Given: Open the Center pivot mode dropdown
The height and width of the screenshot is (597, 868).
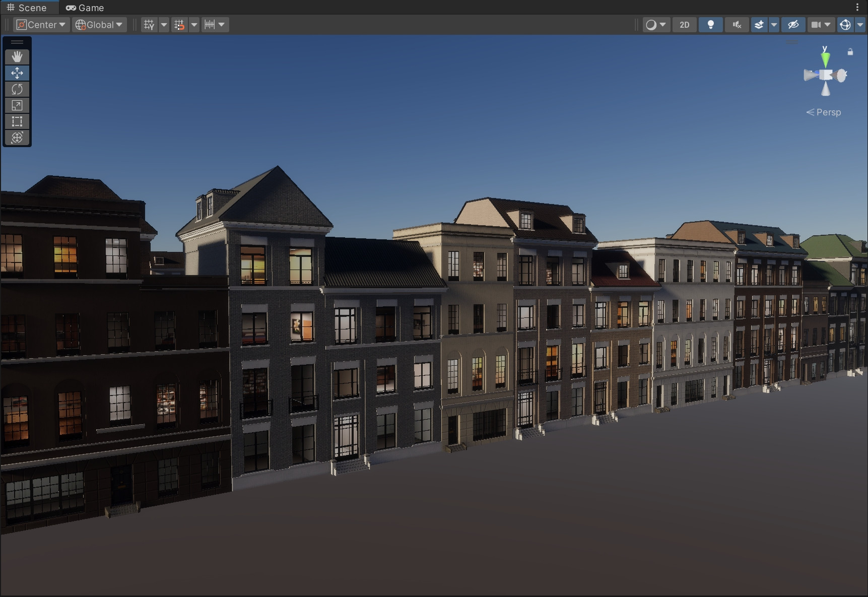Looking at the screenshot, I should click(42, 25).
